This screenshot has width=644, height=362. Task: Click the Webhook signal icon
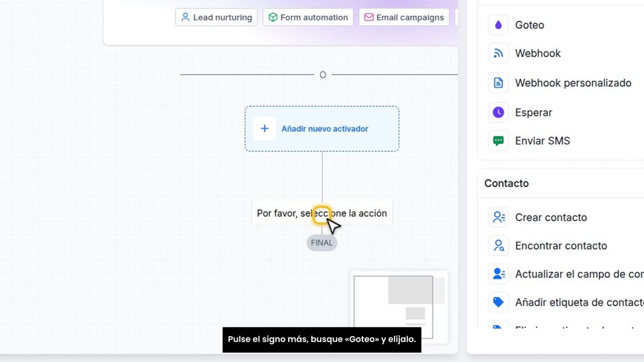pyautogui.click(x=498, y=53)
